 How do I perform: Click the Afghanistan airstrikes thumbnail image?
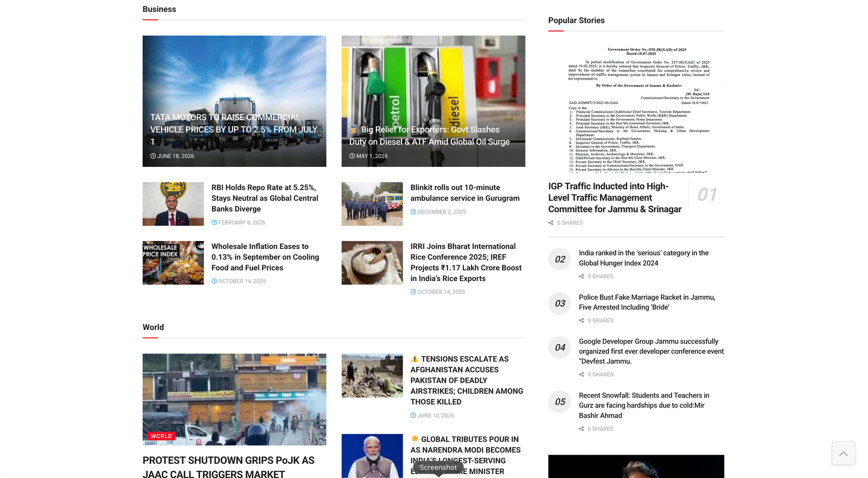tap(372, 376)
